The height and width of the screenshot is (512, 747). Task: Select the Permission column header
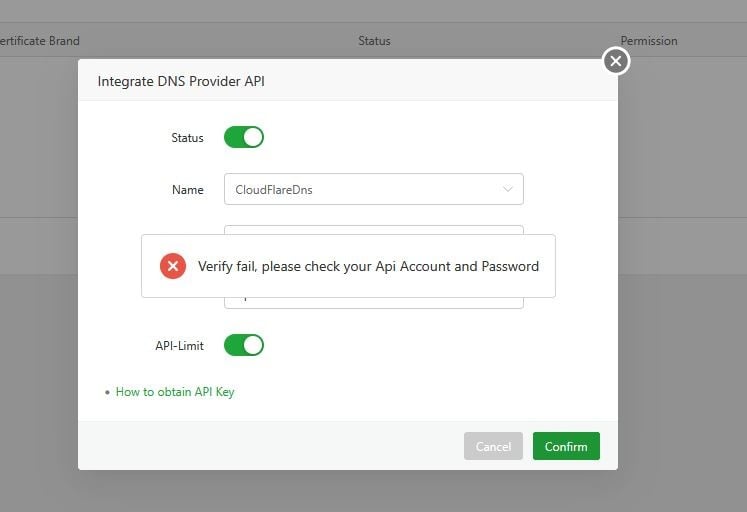(x=649, y=41)
